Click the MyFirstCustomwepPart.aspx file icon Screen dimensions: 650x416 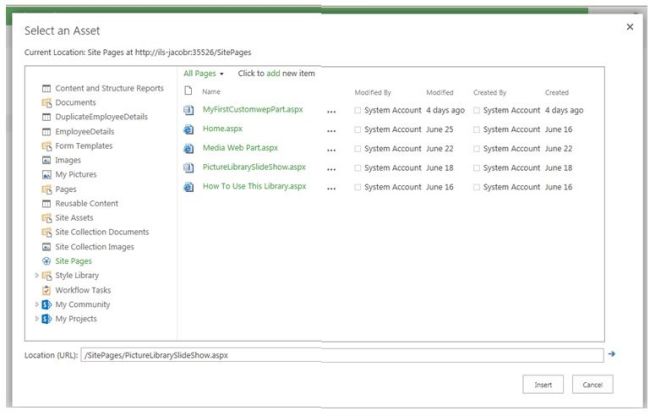(x=189, y=110)
